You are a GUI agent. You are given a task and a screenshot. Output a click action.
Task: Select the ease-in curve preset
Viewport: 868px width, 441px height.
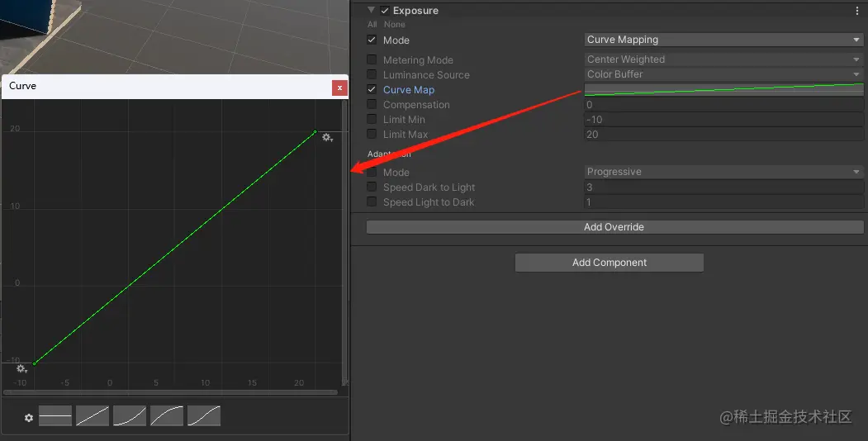click(x=130, y=415)
